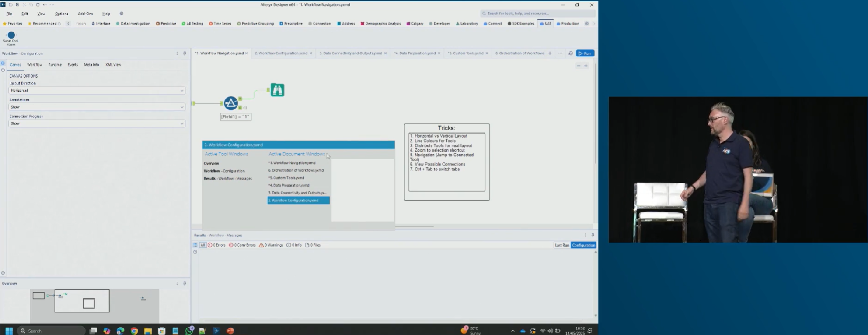Image resolution: width=868 pixels, height=335 pixels.
Task: Toggle 0 Files filter
Action: pos(313,245)
